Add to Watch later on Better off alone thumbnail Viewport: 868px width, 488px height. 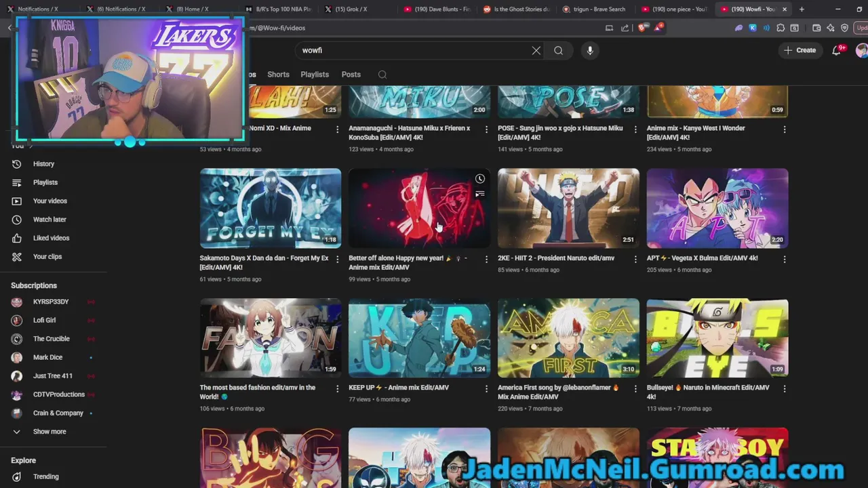pos(480,179)
